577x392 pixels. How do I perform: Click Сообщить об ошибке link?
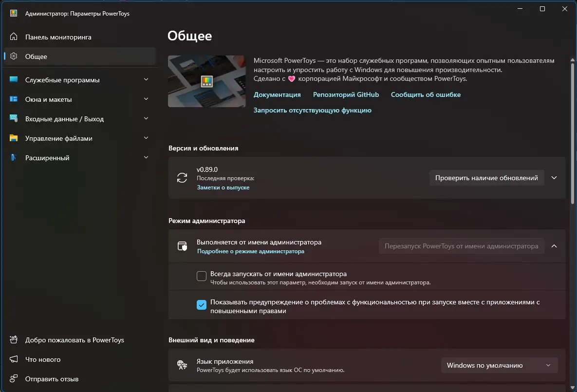click(426, 94)
